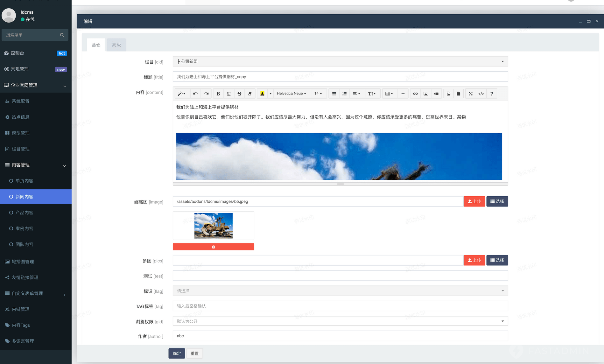The width and height of the screenshot is (604, 364).
Task: Open the 栏目 dropdown showing 公司新闻
Action: click(340, 61)
